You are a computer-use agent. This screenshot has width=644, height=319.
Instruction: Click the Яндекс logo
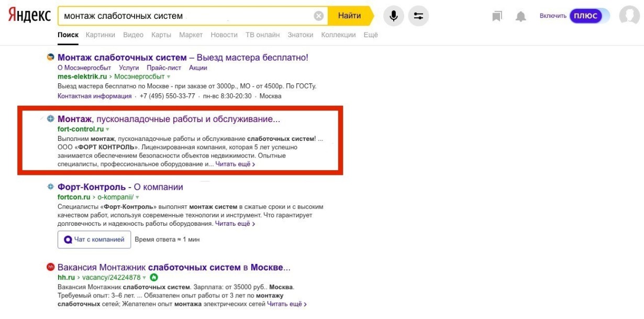pos(29,16)
